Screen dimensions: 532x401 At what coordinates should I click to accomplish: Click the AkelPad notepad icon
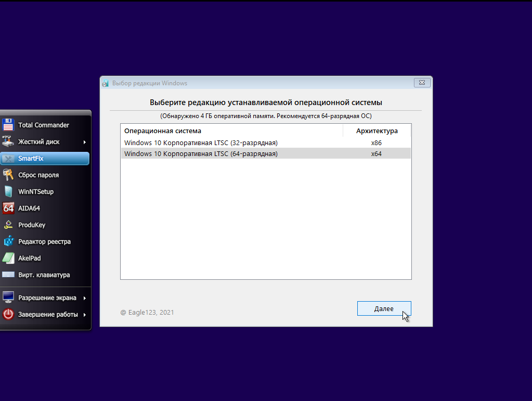[8, 258]
